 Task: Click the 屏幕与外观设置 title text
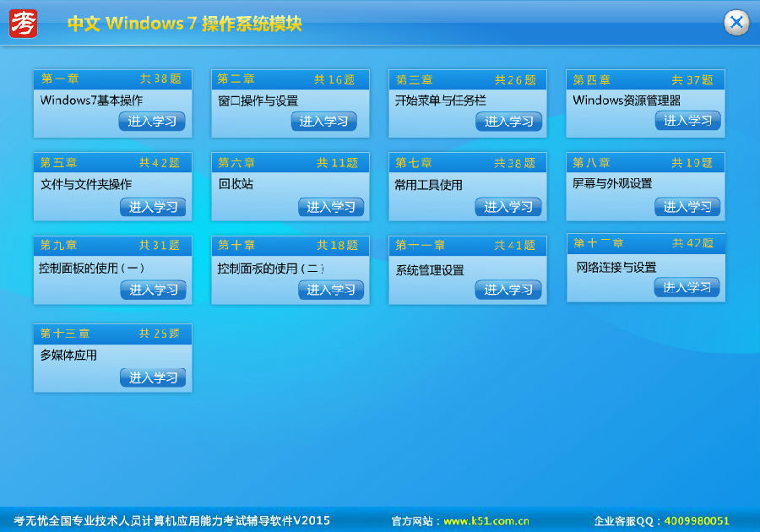[x=612, y=183]
